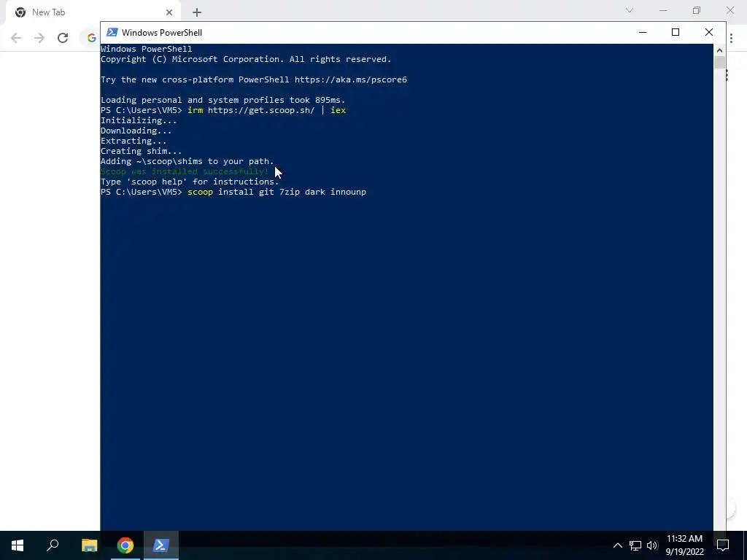Click the 'Scoop was installed successfully!' line
The height and width of the screenshot is (560, 747).
pos(185,171)
